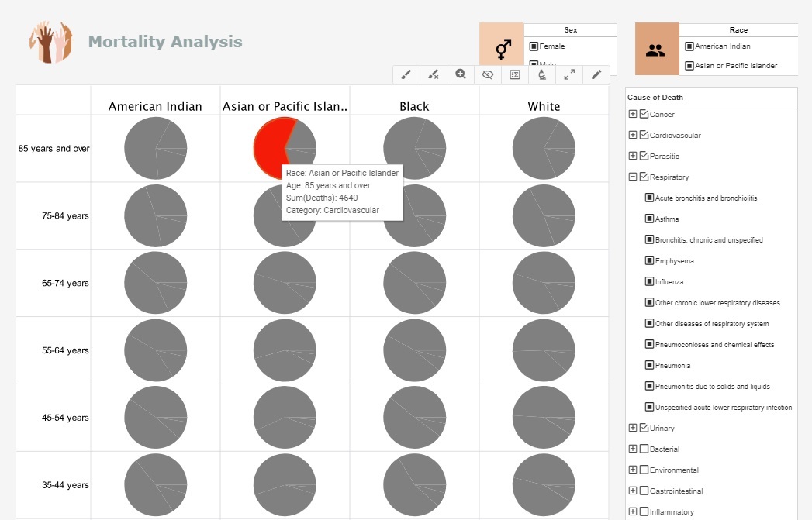Image resolution: width=812 pixels, height=520 pixels.
Task: Uncheck the Respiratory cause checkbox
Action: tap(644, 177)
